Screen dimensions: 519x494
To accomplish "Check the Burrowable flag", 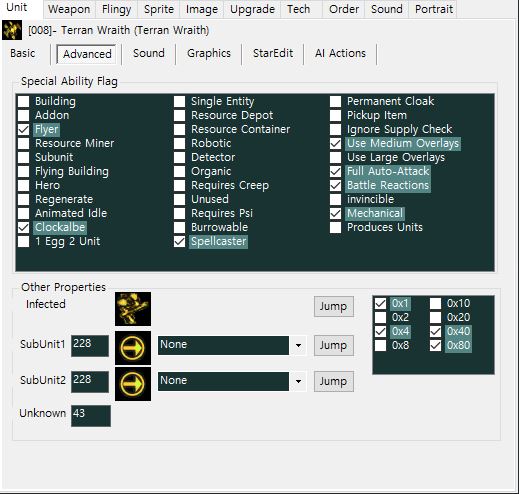I will (180, 227).
